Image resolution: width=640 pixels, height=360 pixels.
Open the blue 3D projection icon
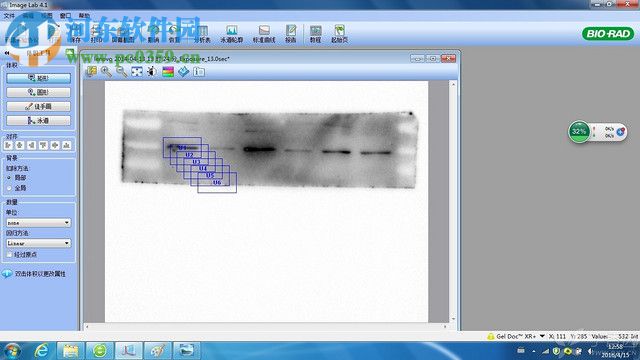(183, 72)
